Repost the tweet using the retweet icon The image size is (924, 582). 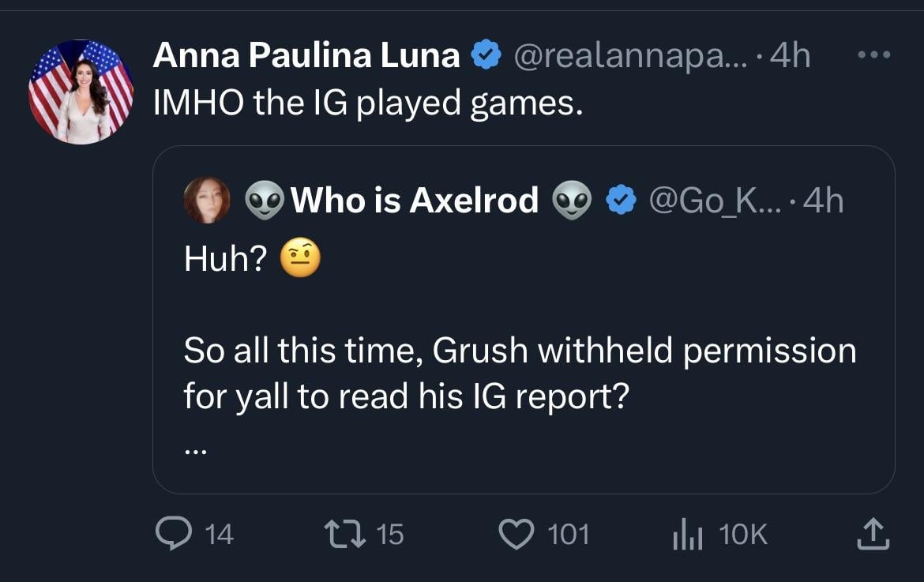346,535
